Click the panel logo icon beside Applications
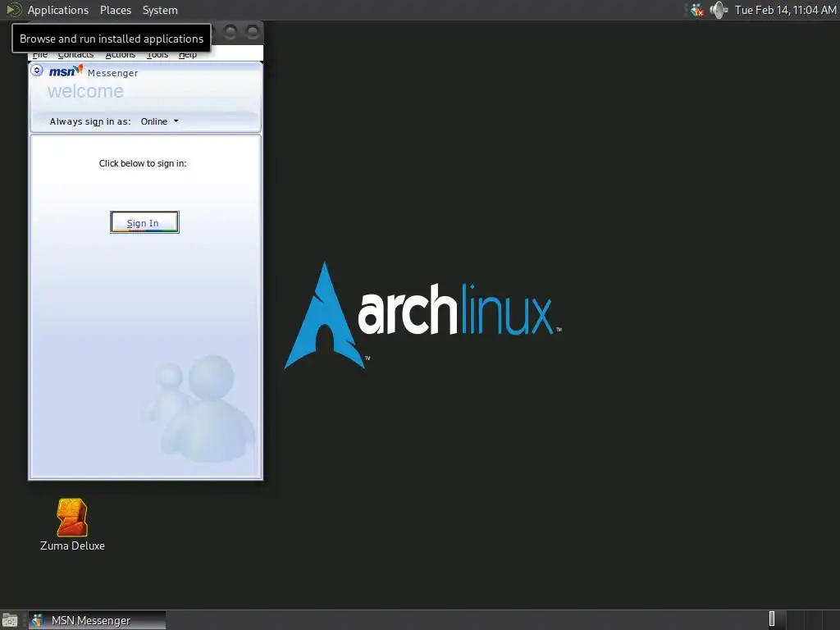The height and width of the screenshot is (630, 840). tap(13, 10)
